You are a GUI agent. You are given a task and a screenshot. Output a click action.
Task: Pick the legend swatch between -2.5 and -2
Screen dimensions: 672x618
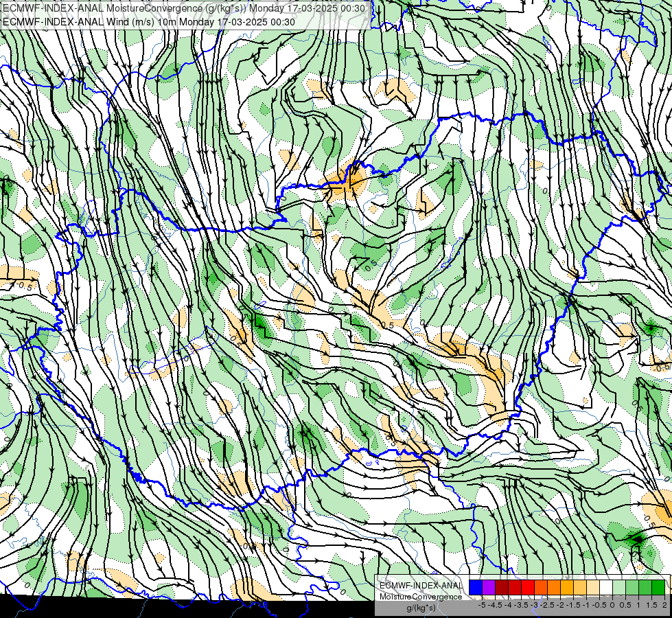554,587
